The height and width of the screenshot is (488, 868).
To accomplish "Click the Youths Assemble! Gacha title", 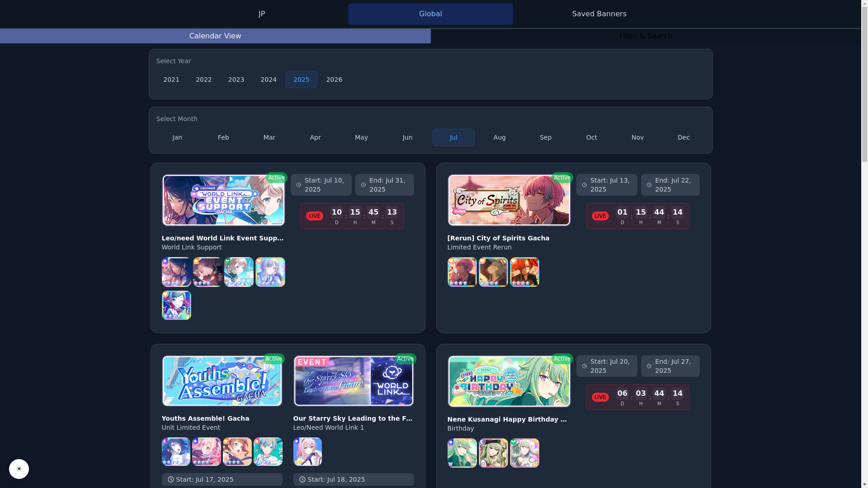I will pyautogui.click(x=205, y=418).
